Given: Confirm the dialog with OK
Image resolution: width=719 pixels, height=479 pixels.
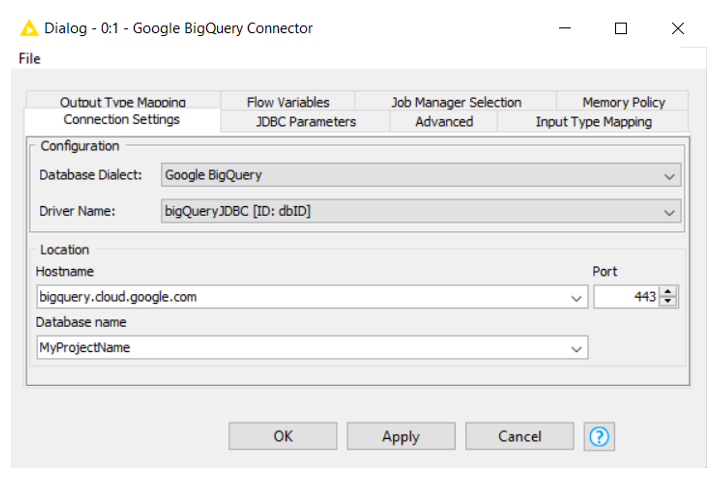Looking at the screenshot, I should click(283, 436).
